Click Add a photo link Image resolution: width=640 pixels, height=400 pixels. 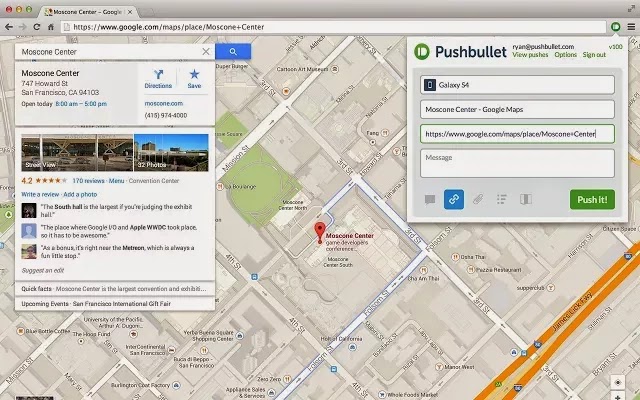tap(80, 195)
